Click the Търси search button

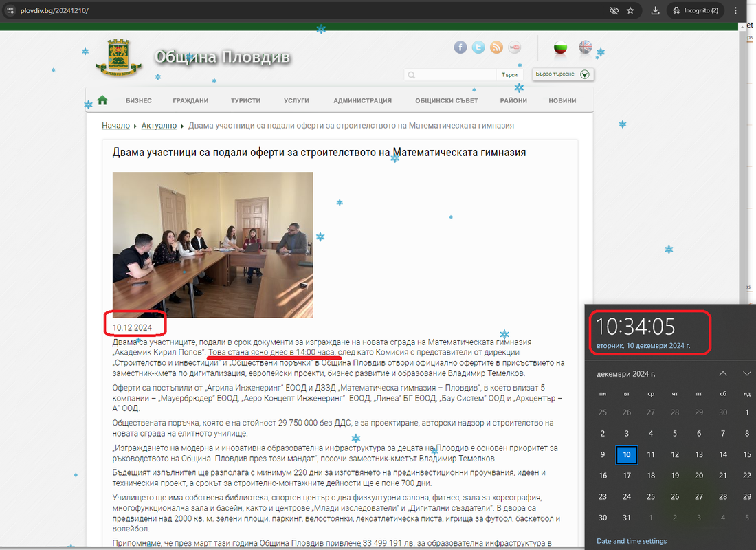[x=509, y=75]
